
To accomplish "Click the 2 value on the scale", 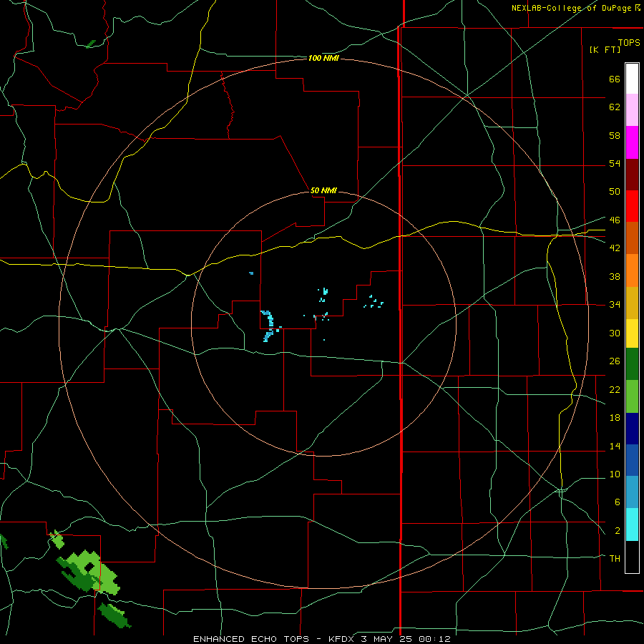I will [x=617, y=531].
